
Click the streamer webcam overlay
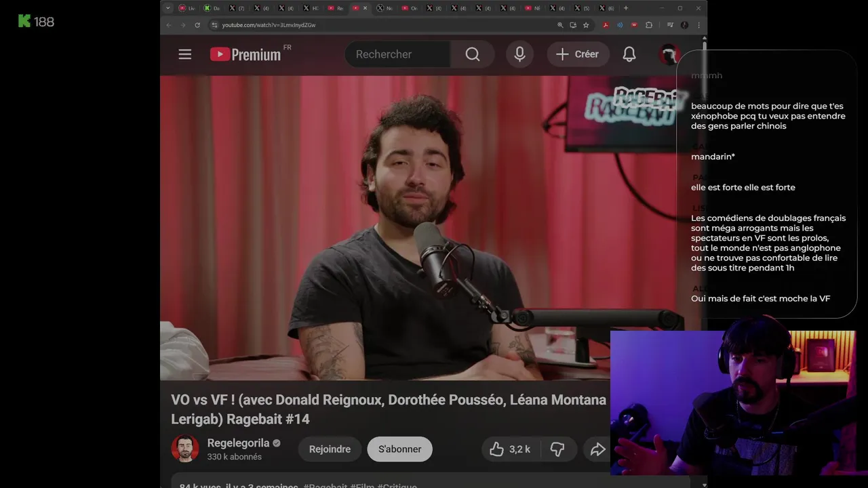pyautogui.click(x=732, y=403)
